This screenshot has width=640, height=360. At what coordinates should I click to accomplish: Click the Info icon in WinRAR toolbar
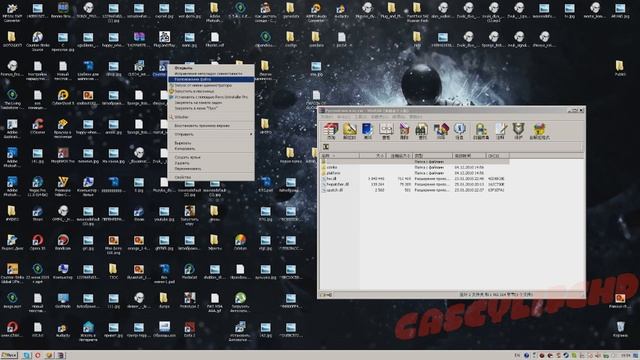459,131
